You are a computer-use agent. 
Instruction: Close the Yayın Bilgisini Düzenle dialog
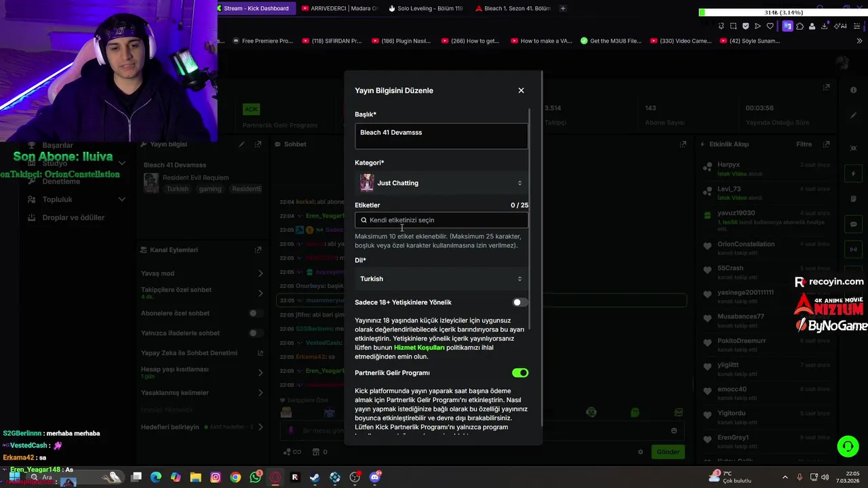click(521, 90)
